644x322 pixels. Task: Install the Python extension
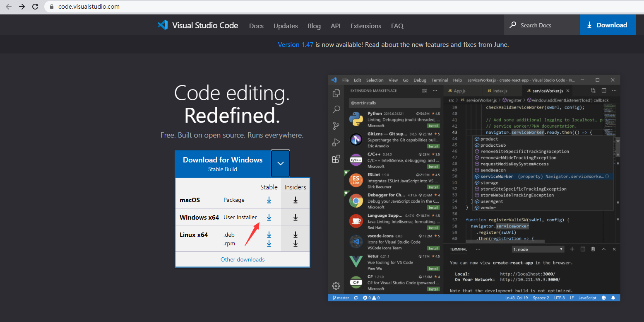tap(434, 126)
